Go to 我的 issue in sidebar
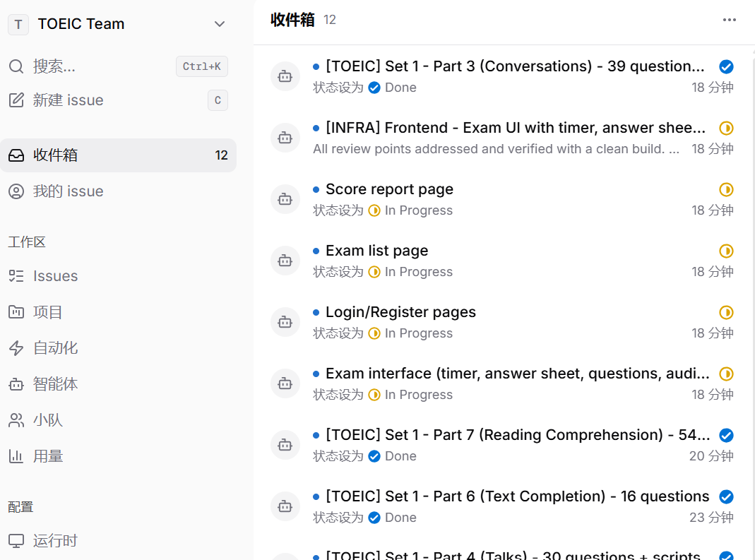The image size is (755, 560). [x=118, y=191]
